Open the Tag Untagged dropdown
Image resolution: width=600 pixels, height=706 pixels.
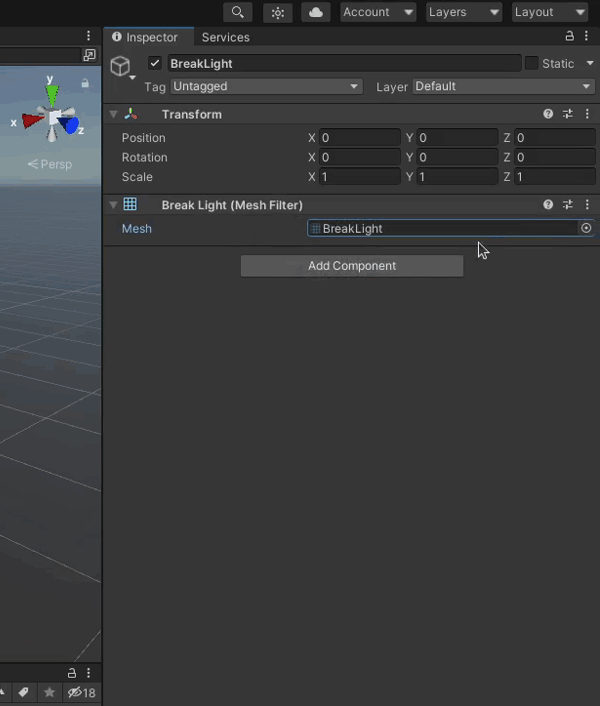pos(266,86)
